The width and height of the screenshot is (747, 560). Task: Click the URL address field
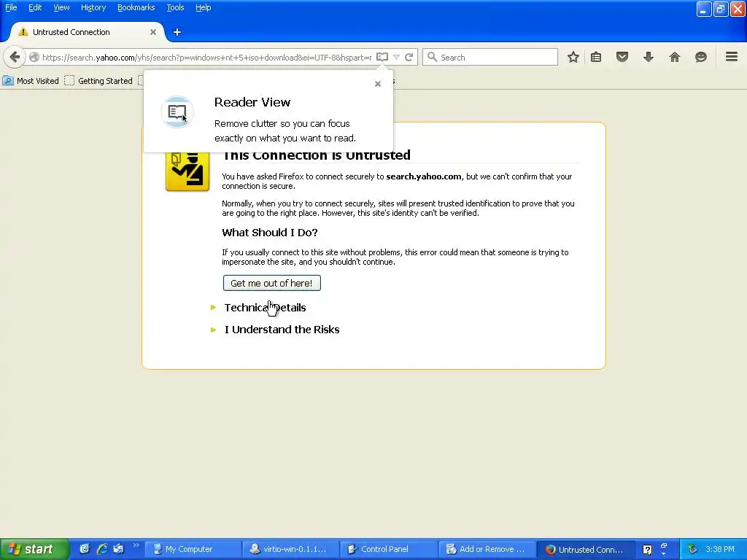click(x=206, y=57)
